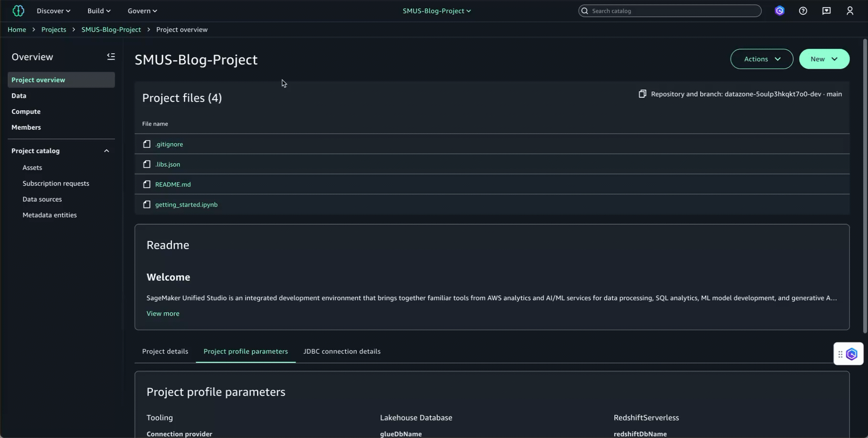Open the help question mark icon
This screenshot has width=868, height=438.
803,11
